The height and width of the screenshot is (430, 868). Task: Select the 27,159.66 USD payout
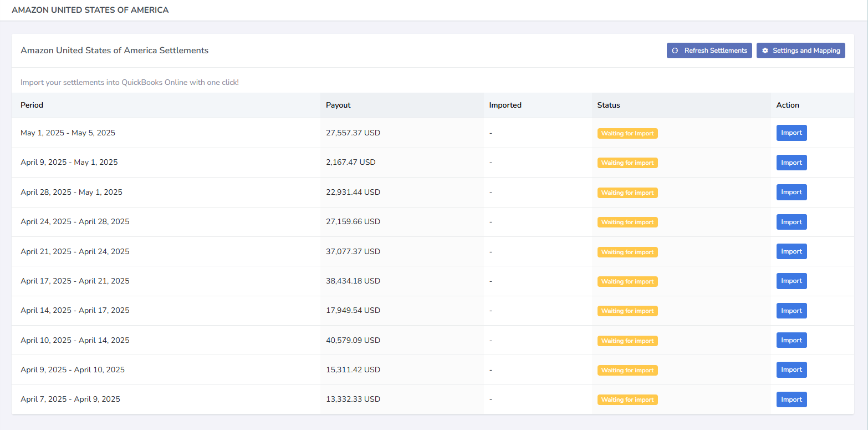[x=353, y=222]
